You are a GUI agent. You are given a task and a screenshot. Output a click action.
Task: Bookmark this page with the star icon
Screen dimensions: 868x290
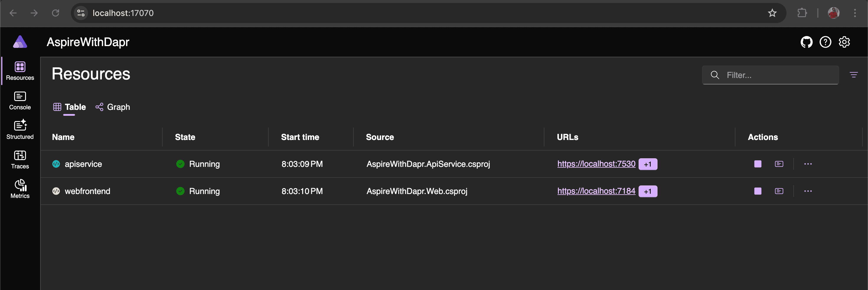click(772, 13)
